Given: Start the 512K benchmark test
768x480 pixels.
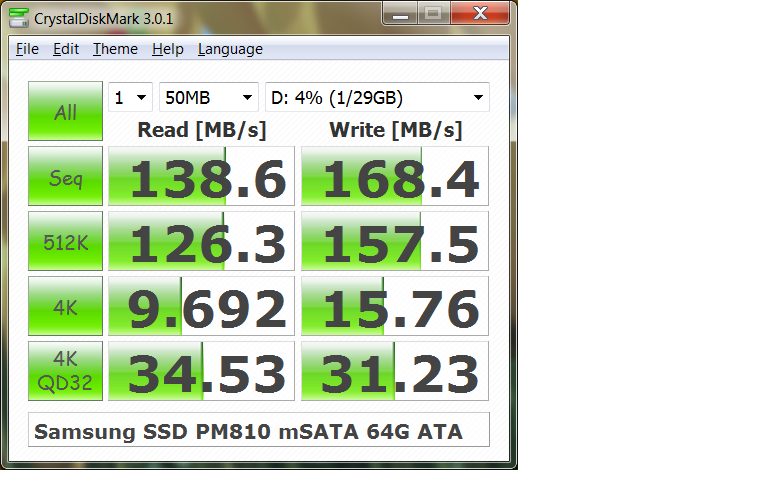Looking at the screenshot, I should click(x=65, y=241).
